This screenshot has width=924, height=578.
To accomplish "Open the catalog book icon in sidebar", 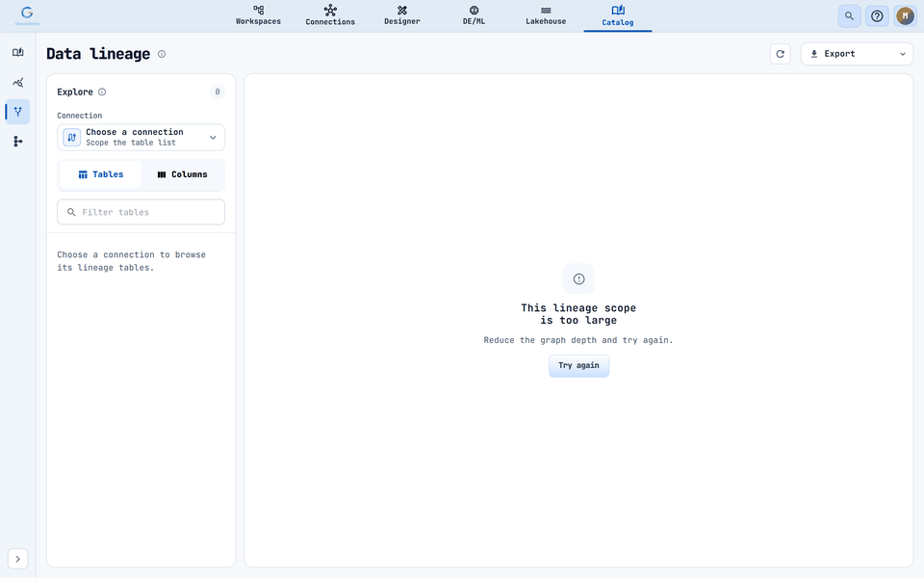I will pyautogui.click(x=17, y=52).
